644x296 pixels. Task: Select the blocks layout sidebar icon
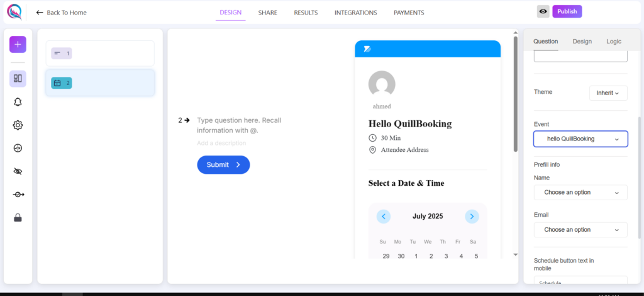coord(18,79)
